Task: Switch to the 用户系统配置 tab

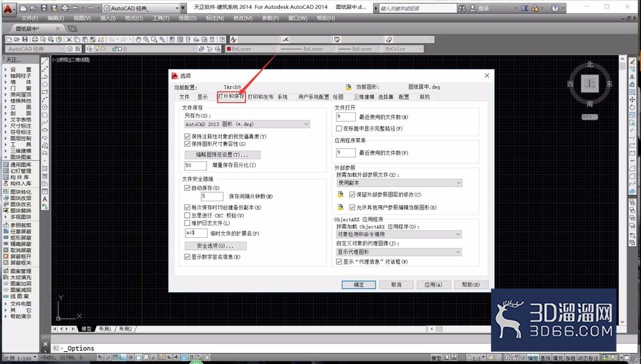Action: [x=313, y=97]
